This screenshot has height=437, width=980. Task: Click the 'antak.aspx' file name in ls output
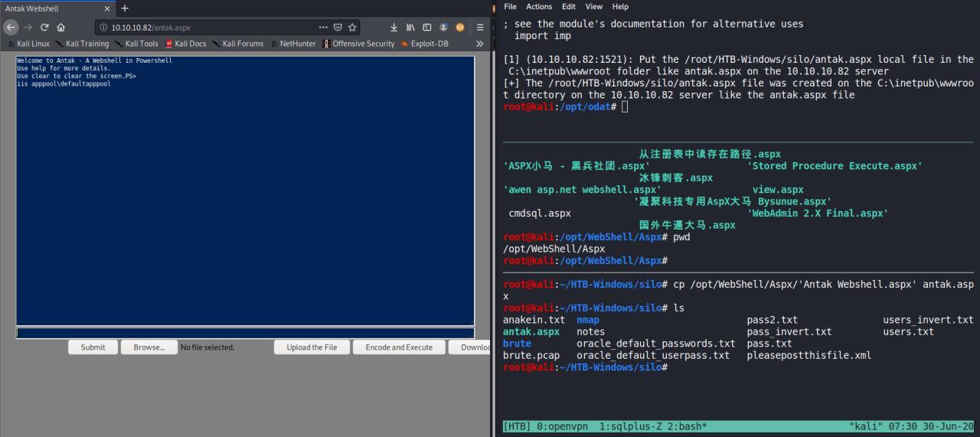click(531, 331)
